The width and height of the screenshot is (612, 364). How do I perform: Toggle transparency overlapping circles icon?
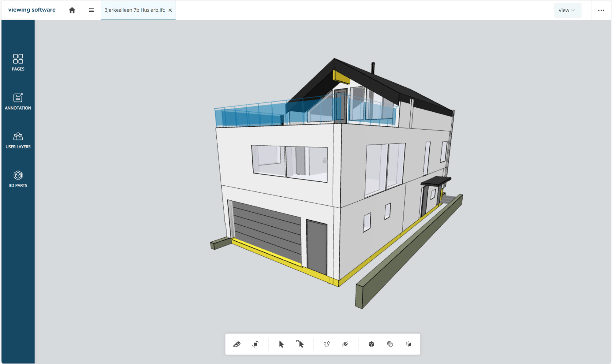coord(390,344)
